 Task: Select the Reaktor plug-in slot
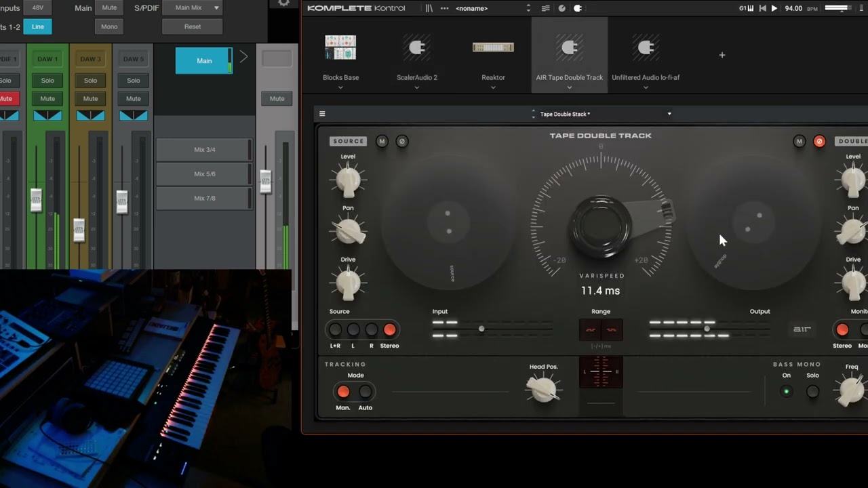pos(493,54)
